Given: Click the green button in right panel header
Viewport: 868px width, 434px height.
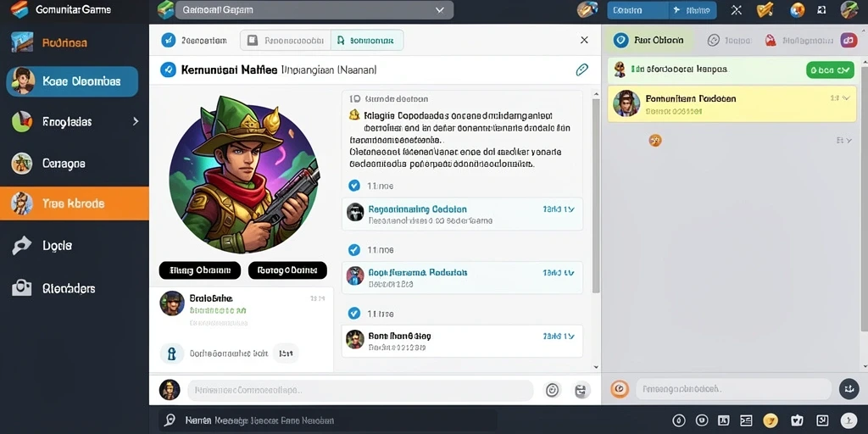Looking at the screenshot, I should tap(830, 70).
